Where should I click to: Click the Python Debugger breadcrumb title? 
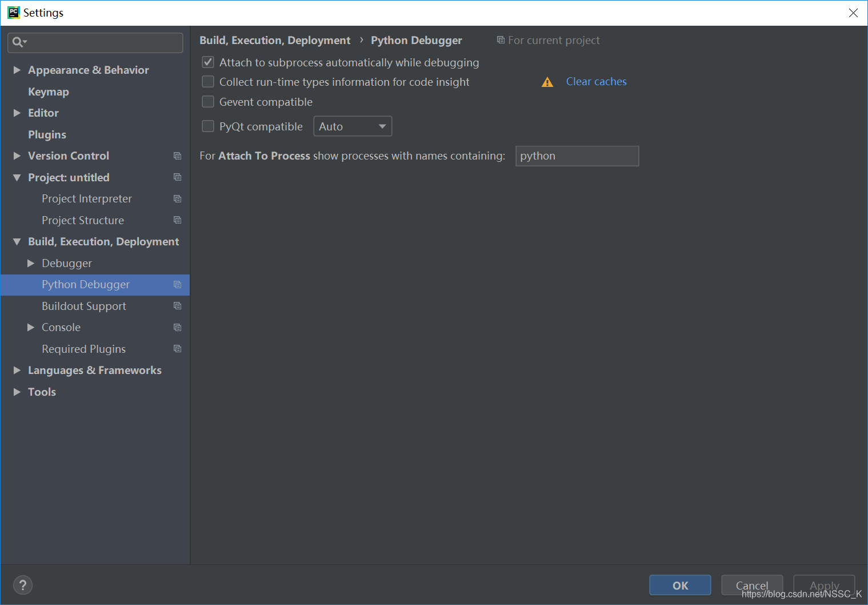pos(417,41)
